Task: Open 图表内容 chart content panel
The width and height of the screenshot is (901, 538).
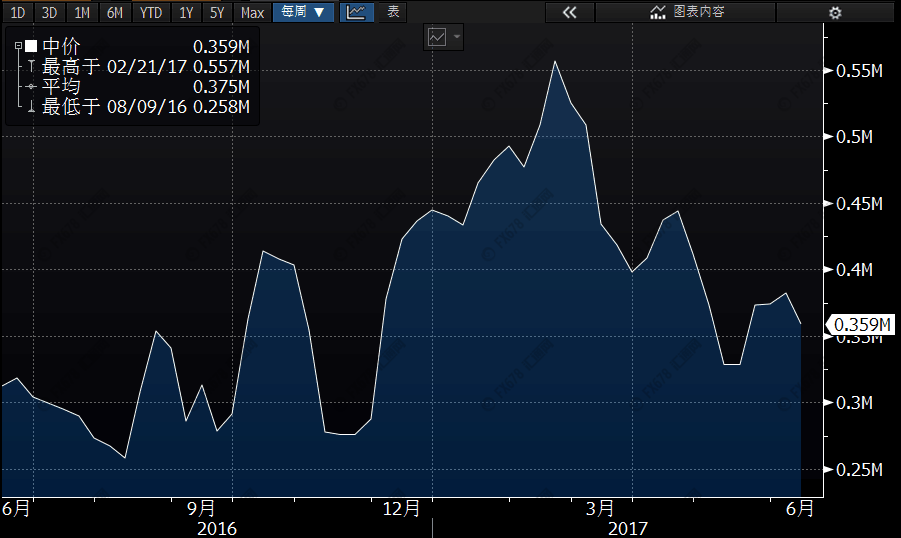Action: point(687,12)
